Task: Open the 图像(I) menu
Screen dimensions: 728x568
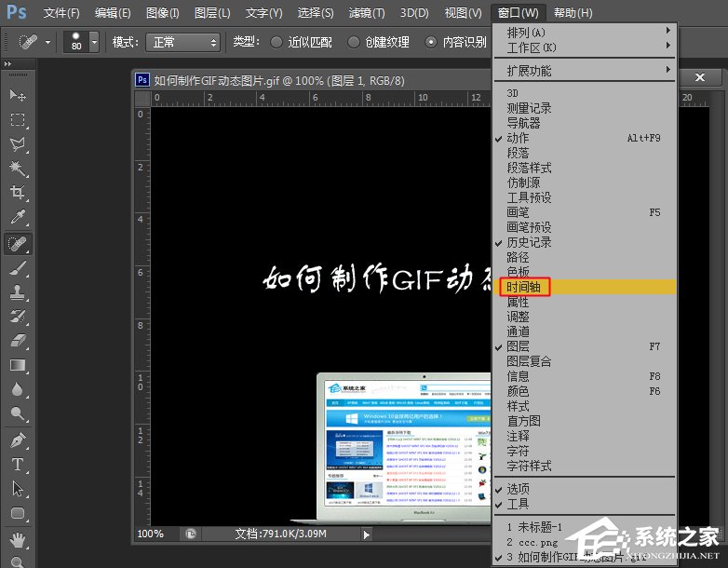Action: pyautogui.click(x=163, y=12)
